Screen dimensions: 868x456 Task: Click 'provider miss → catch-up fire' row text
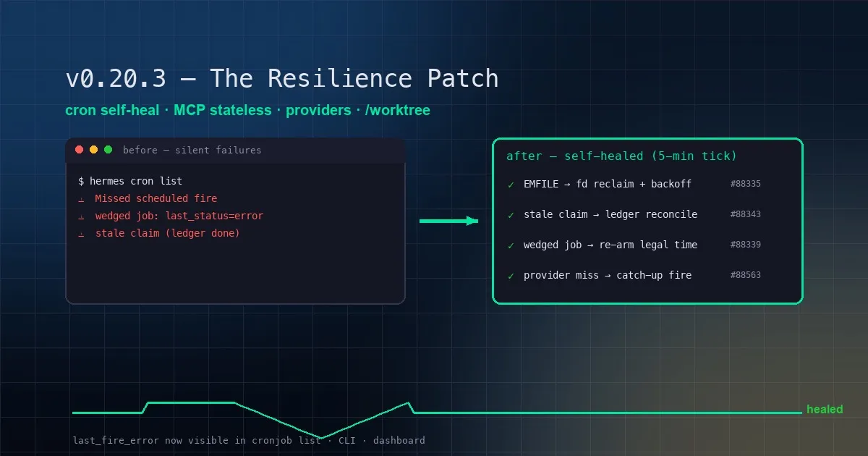[608, 275]
